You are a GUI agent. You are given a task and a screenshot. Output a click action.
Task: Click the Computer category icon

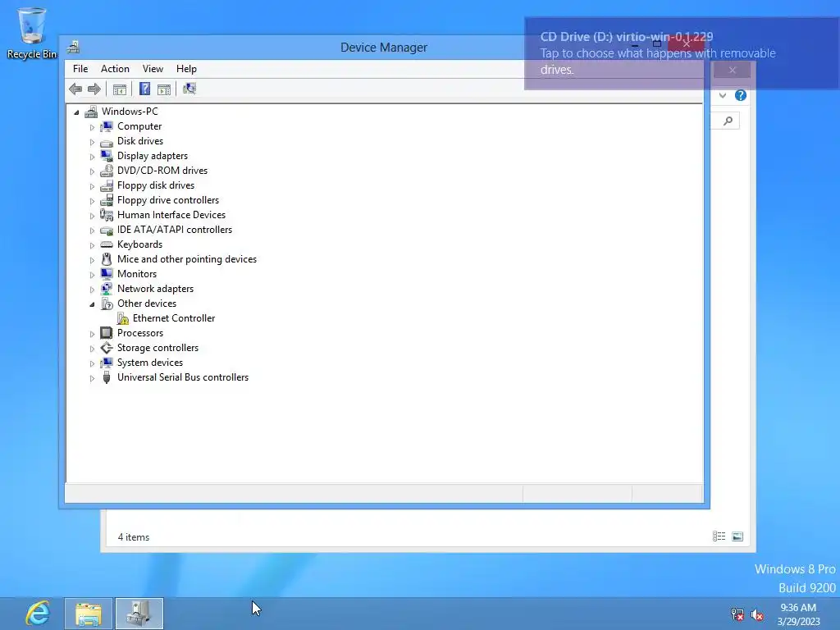tap(107, 126)
